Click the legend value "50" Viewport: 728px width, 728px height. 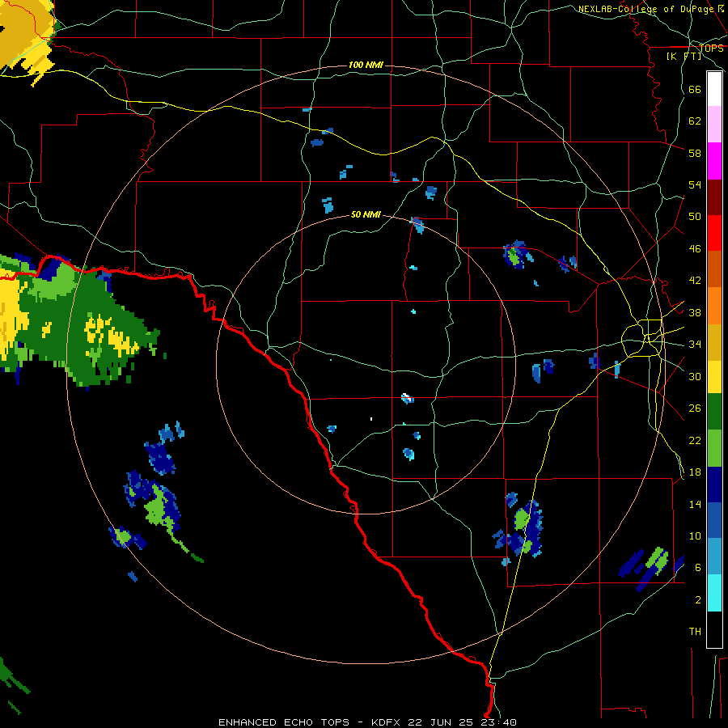pos(695,217)
